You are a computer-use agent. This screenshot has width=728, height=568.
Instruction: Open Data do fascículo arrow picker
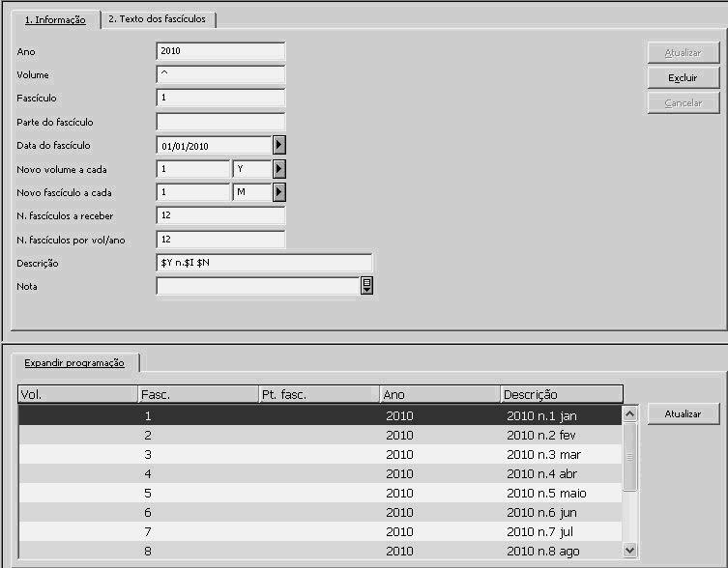tap(279, 145)
